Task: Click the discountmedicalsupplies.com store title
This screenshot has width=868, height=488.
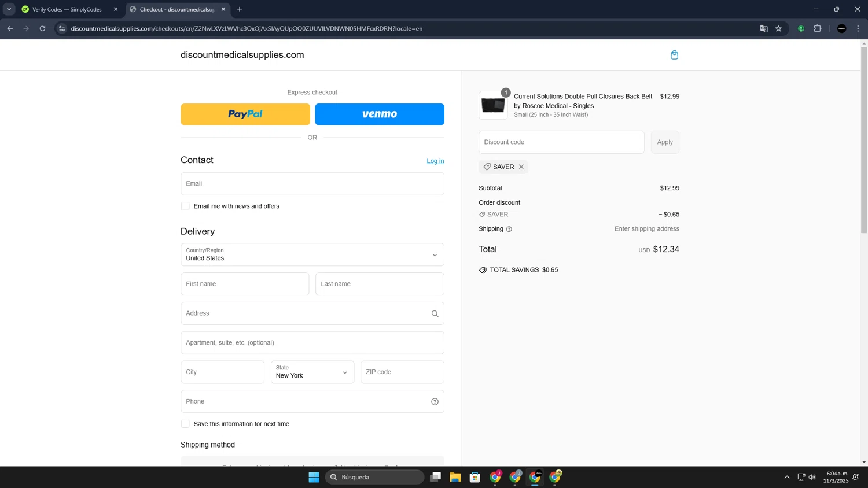Action: point(242,55)
